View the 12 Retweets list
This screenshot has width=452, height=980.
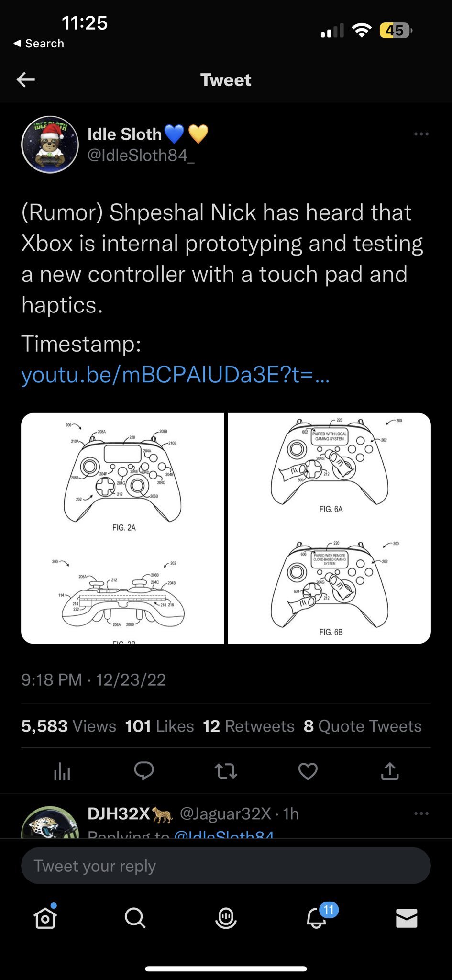(248, 726)
